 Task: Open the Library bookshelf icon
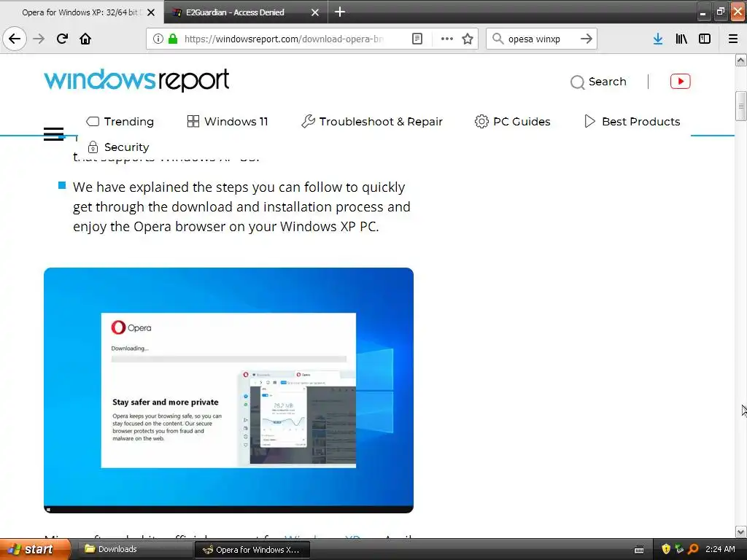click(x=681, y=39)
